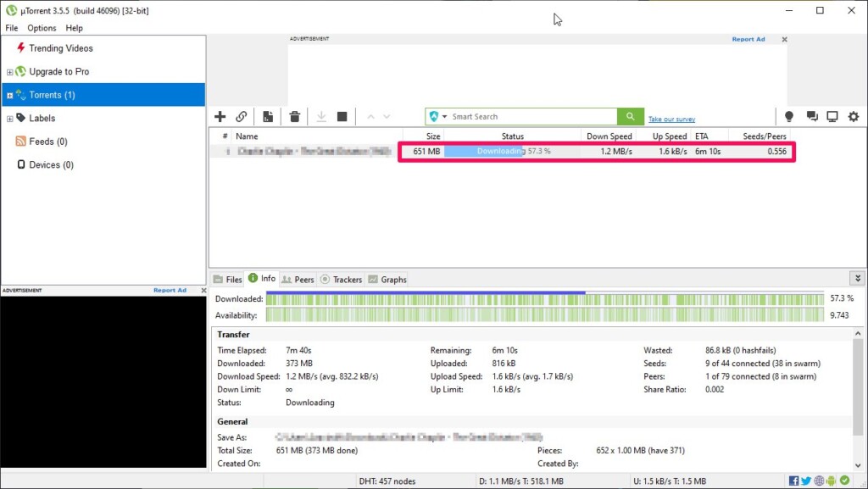Viewport: 868px width, 489px height.
Task: Click the light bulb icon in toolbar
Action: [x=789, y=116]
